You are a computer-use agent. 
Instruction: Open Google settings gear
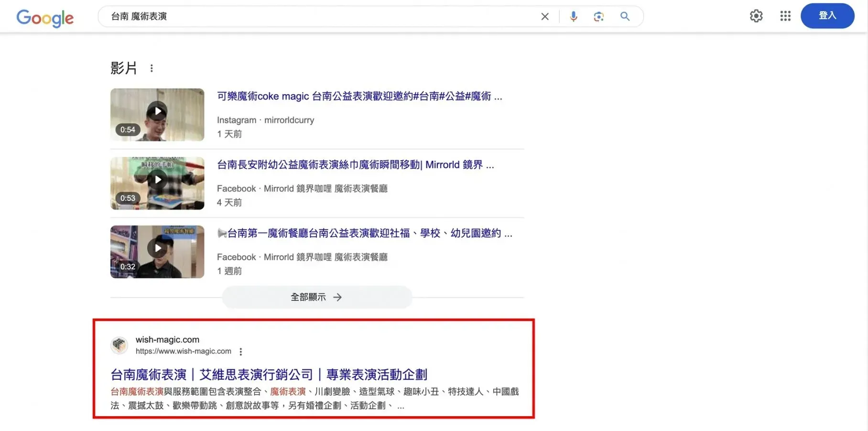click(x=756, y=16)
